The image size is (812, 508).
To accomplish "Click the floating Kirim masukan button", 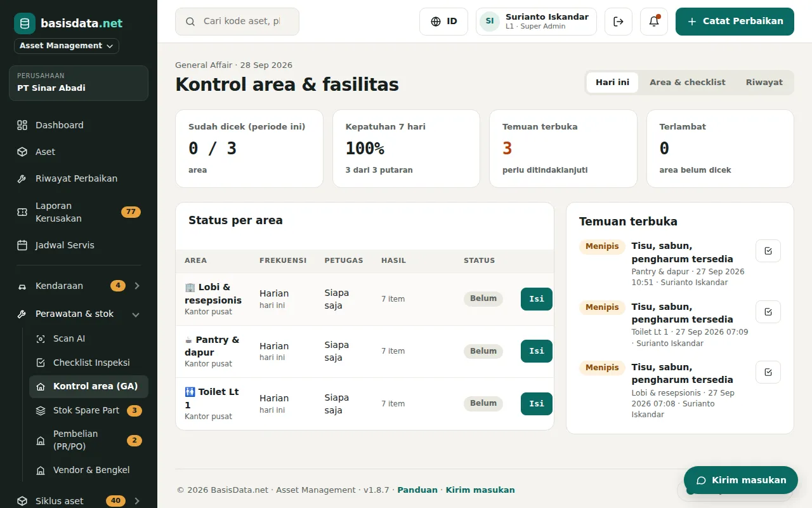I will point(741,480).
